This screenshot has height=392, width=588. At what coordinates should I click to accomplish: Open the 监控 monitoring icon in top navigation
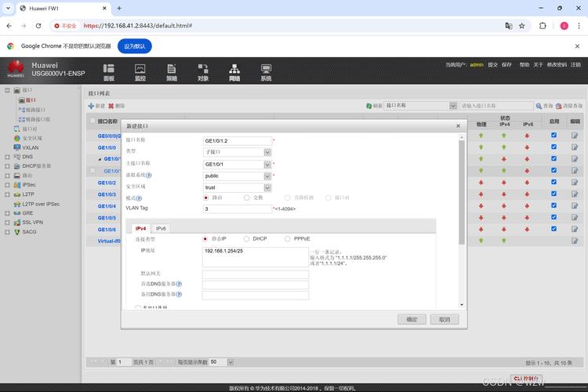click(140, 72)
